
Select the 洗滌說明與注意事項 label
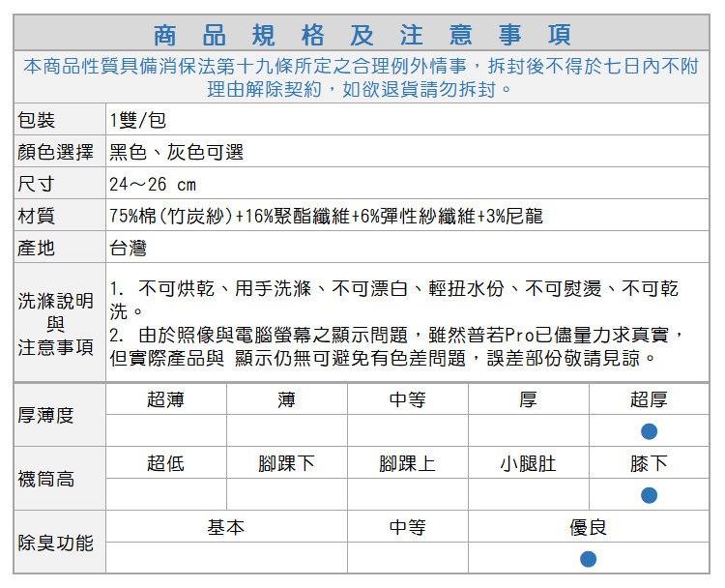coord(56,323)
